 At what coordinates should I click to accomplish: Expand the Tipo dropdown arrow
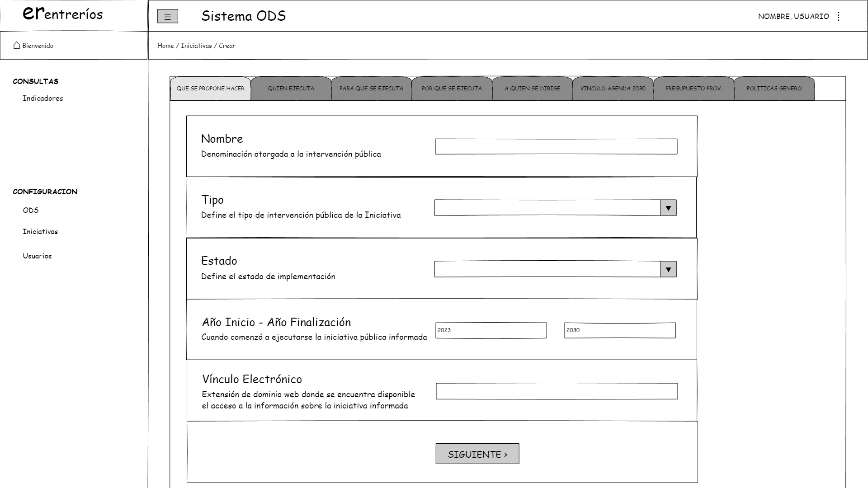pyautogui.click(x=668, y=208)
